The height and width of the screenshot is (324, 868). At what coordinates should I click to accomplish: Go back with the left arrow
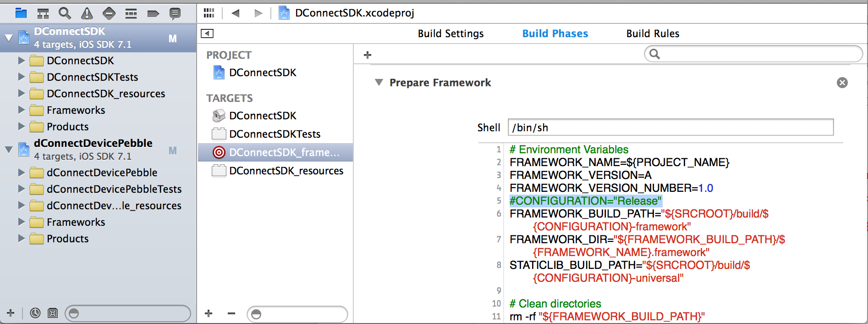(x=236, y=13)
